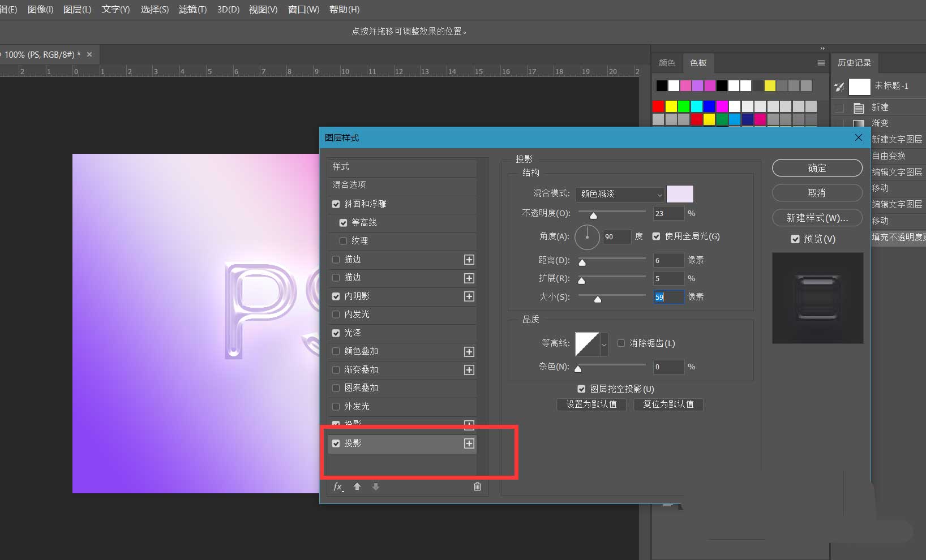Toggle the 等高线 checkbox under bevel
926x560 pixels.
[343, 223]
